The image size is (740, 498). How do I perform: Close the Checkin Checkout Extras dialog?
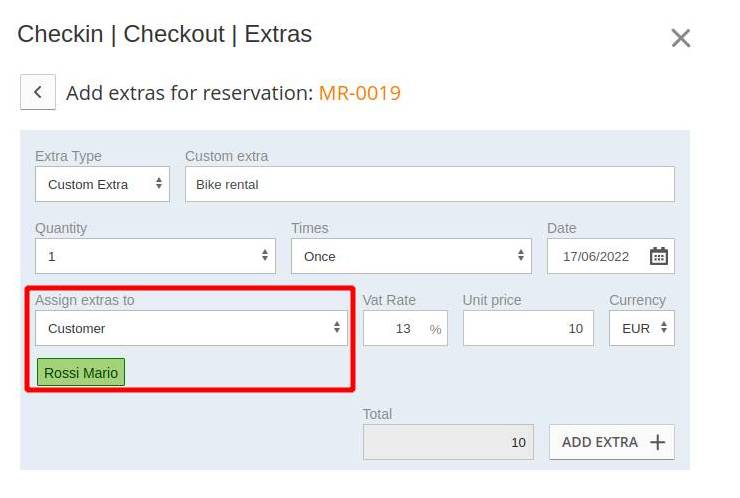click(x=681, y=38)
